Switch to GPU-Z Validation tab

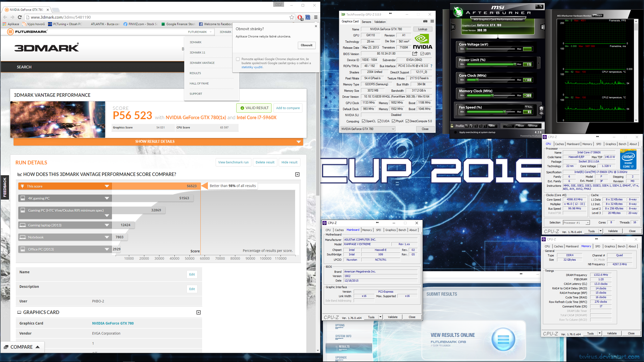380,22
